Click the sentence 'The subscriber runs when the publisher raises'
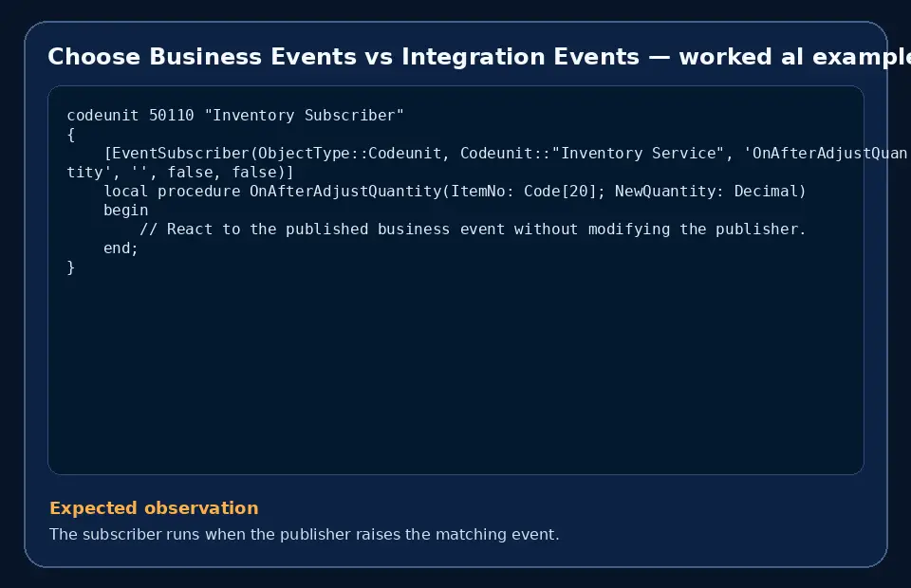Image resolution: width=911 pixels, height=588 pixels. coord(305,534)
